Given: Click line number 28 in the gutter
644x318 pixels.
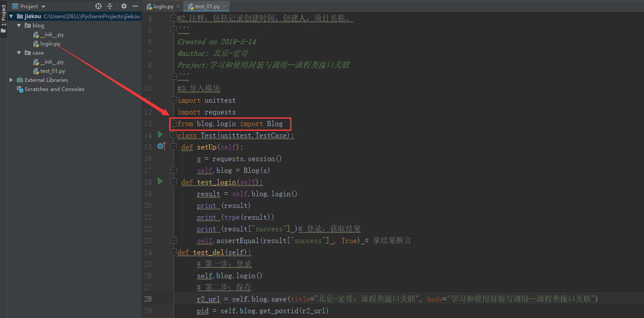Looking at the screenshot, I should [x=148, y=299].
